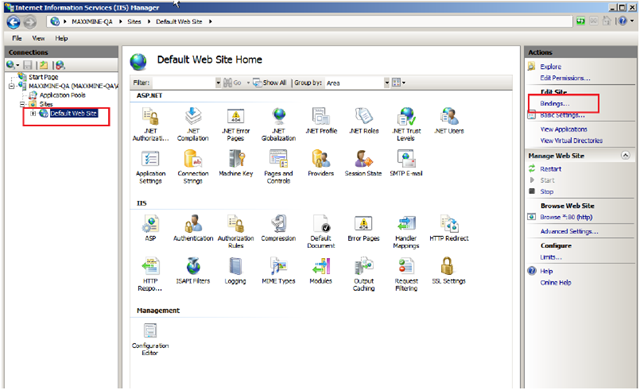The height and width of the screenshot is (390, 640).
Task: Click Show All button in filter bar
Action: pos(269,83)
